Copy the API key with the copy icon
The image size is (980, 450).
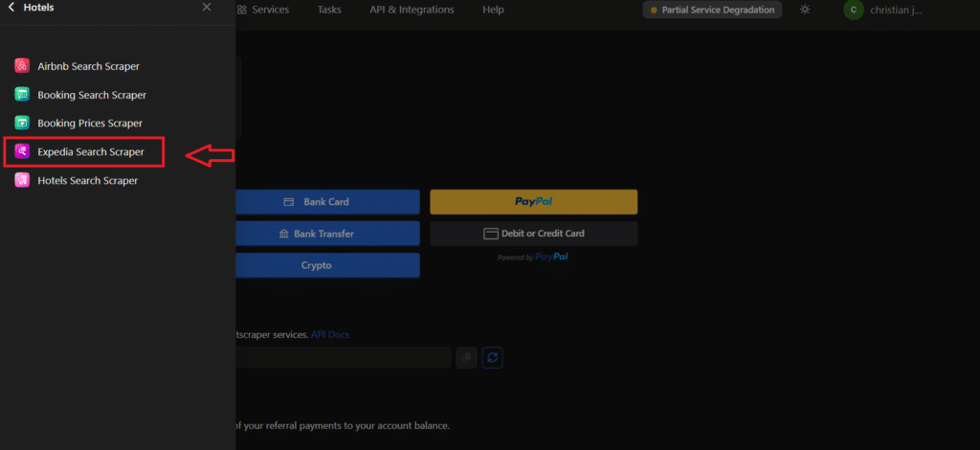click(x=466, y=357)
